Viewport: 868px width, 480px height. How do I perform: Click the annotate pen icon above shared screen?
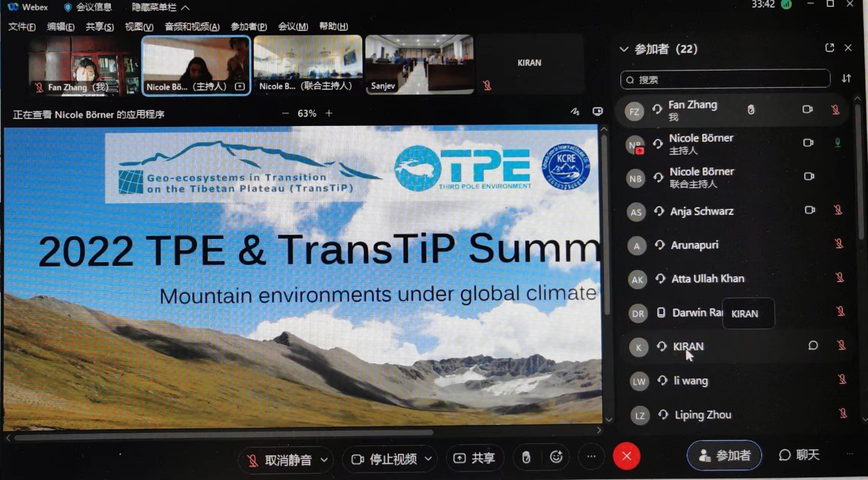(x=575, y=112)
